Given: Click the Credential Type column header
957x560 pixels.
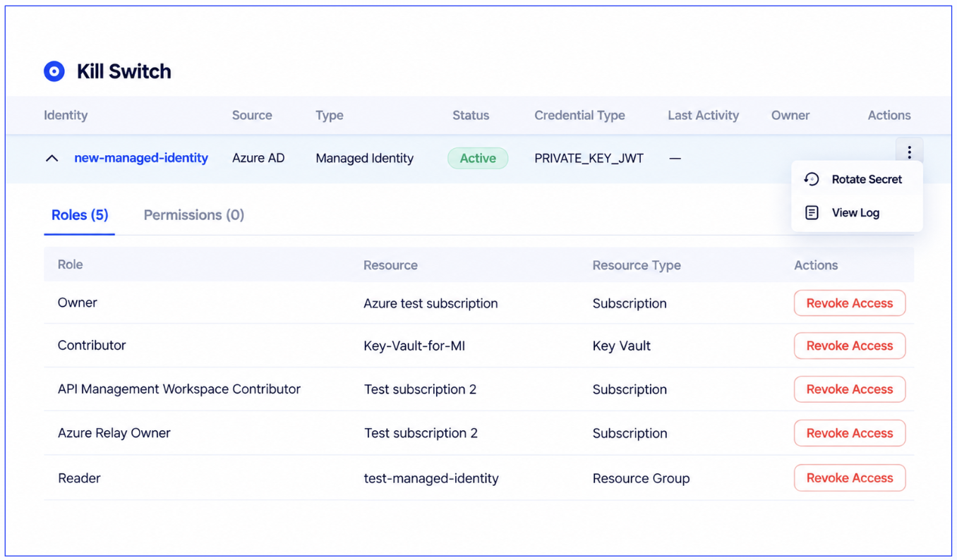Looking at the screenshot, I should tap(579, 115).
